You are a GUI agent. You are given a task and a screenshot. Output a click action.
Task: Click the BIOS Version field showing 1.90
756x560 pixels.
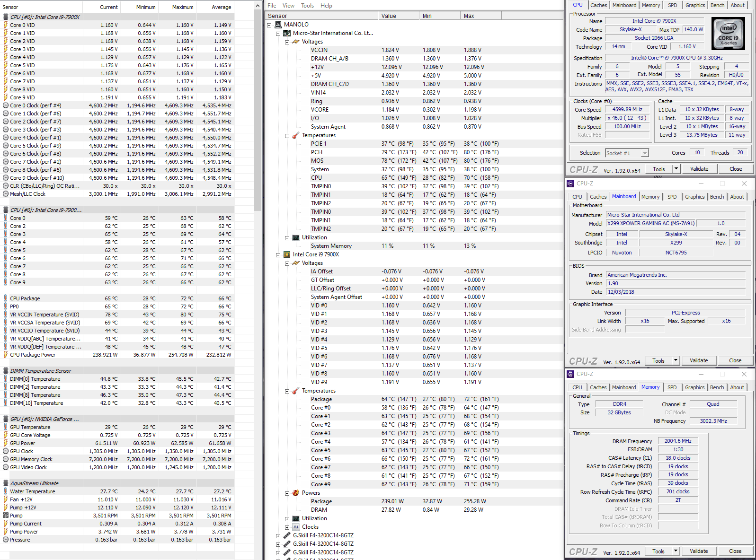pyautogui.click(x=676, y=283)
